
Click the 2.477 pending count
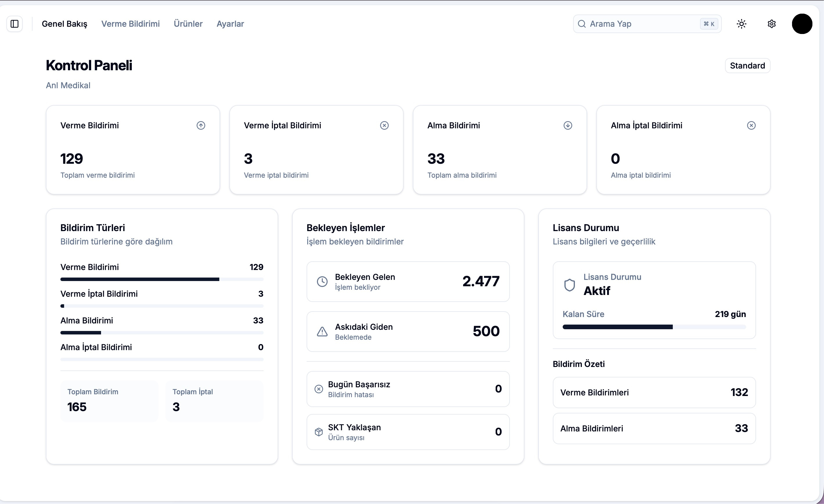click(x=481, y=282)
